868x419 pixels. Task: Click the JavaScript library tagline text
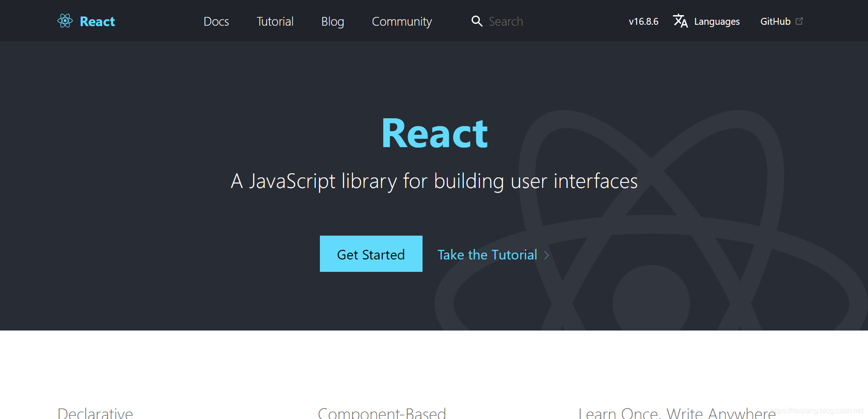click(434, 181)
